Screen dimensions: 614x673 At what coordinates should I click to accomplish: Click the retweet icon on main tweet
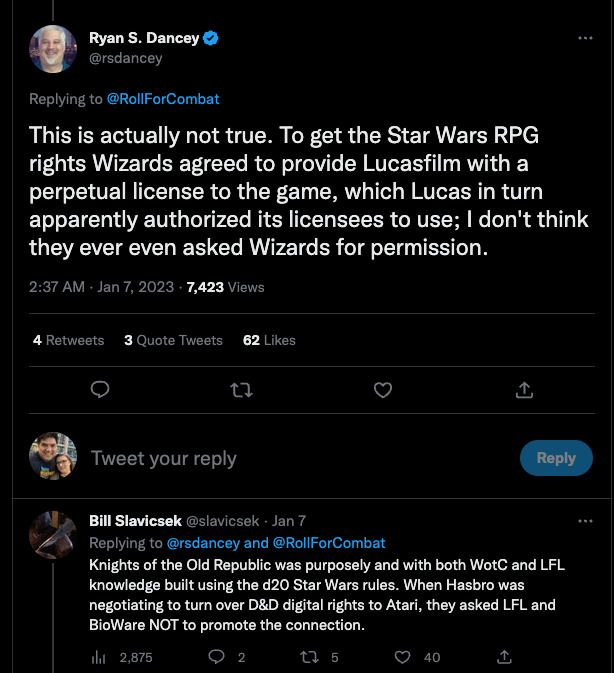[241, 389]
